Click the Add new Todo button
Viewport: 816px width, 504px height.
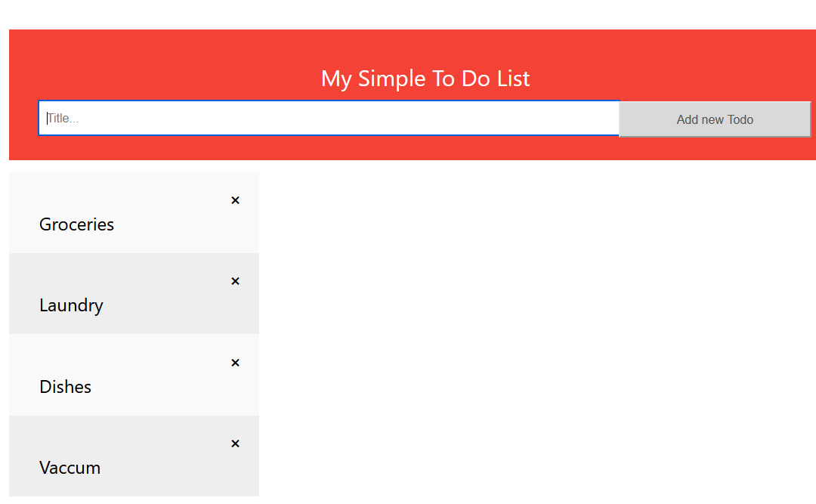(715, 119)
